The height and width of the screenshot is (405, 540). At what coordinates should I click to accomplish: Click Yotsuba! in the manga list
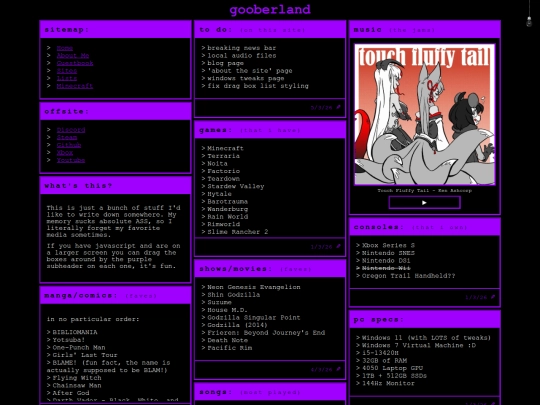(x=69, y=340)
